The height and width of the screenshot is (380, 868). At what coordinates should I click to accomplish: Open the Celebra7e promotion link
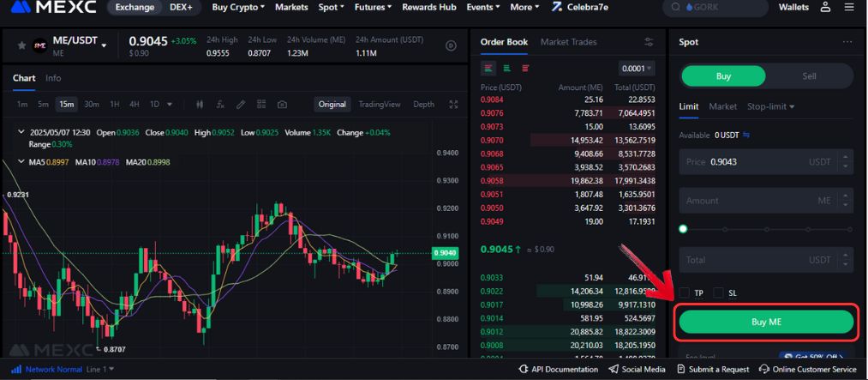click(579, 7)
